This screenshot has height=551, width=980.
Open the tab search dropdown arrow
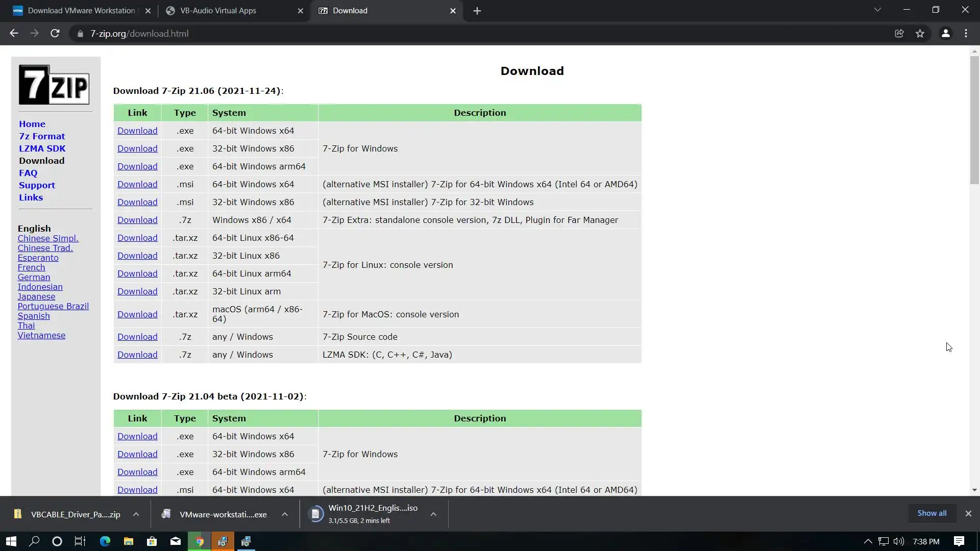point(877,10)
